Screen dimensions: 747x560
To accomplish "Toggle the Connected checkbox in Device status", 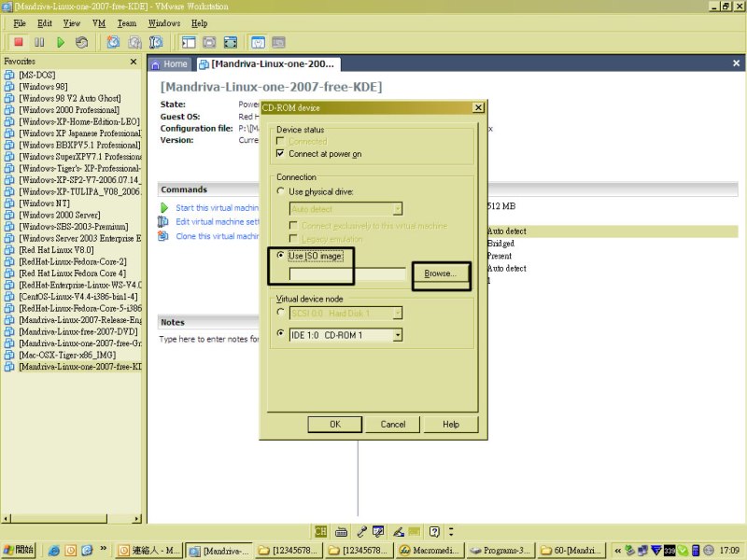I will (280, 141).
